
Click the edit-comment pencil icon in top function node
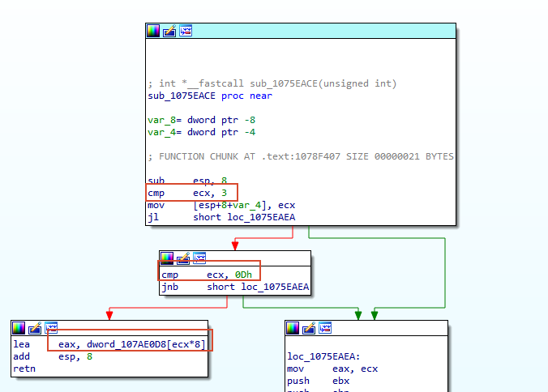[x=169, y=31]
